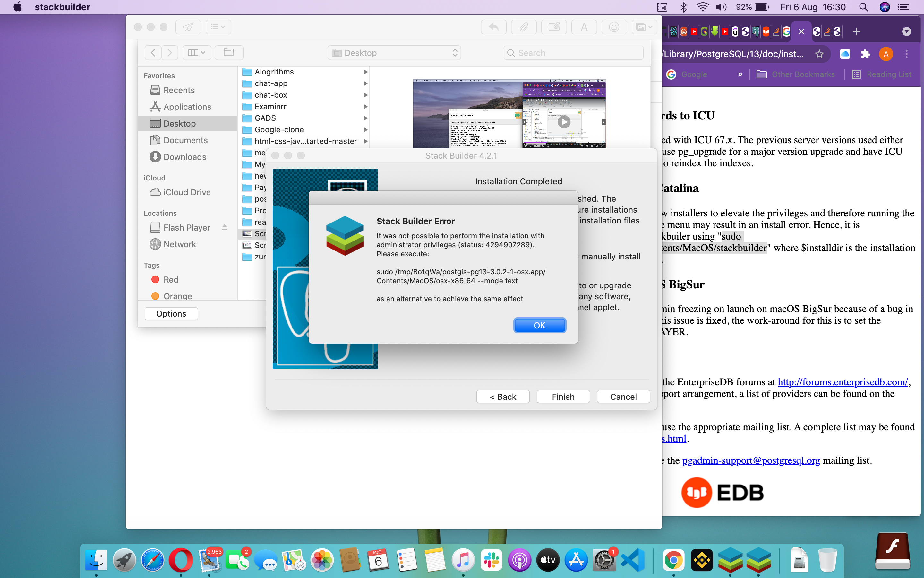The width and height of the screenshot is (924, 578).
Task: Open Other Bookmarks folder
Action: [x=796, y=74]
